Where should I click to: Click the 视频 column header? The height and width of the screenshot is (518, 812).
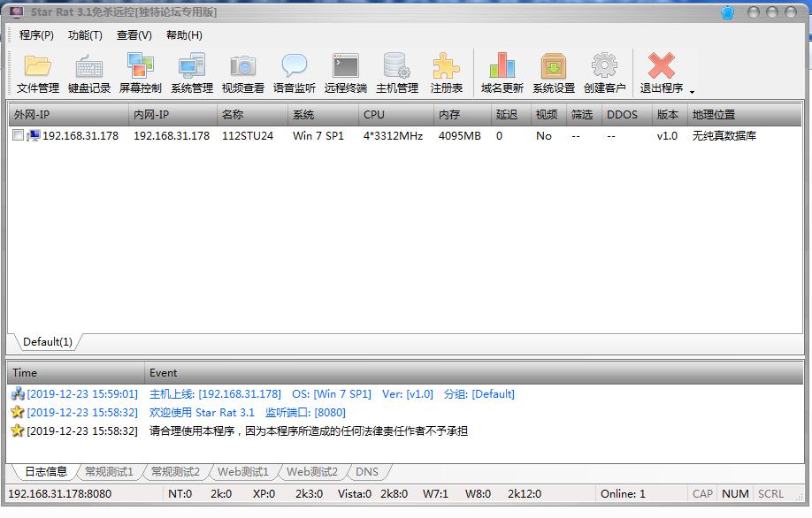coord(549,114)
